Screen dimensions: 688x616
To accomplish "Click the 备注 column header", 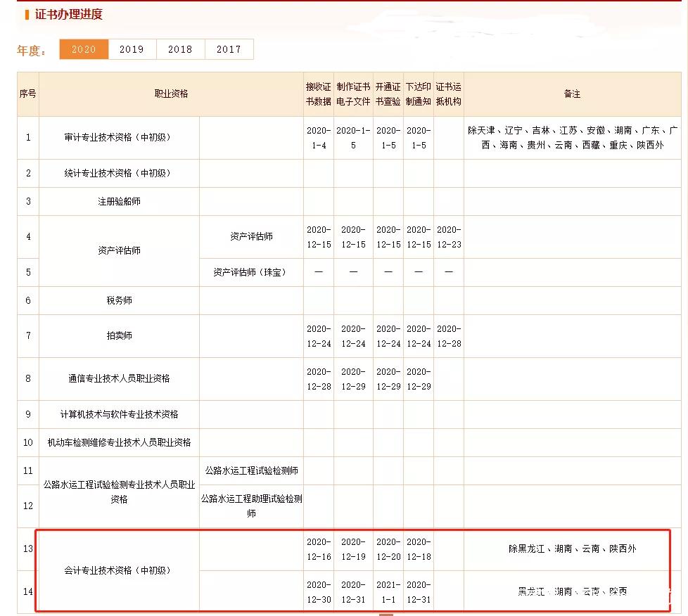I will point(572,94).
